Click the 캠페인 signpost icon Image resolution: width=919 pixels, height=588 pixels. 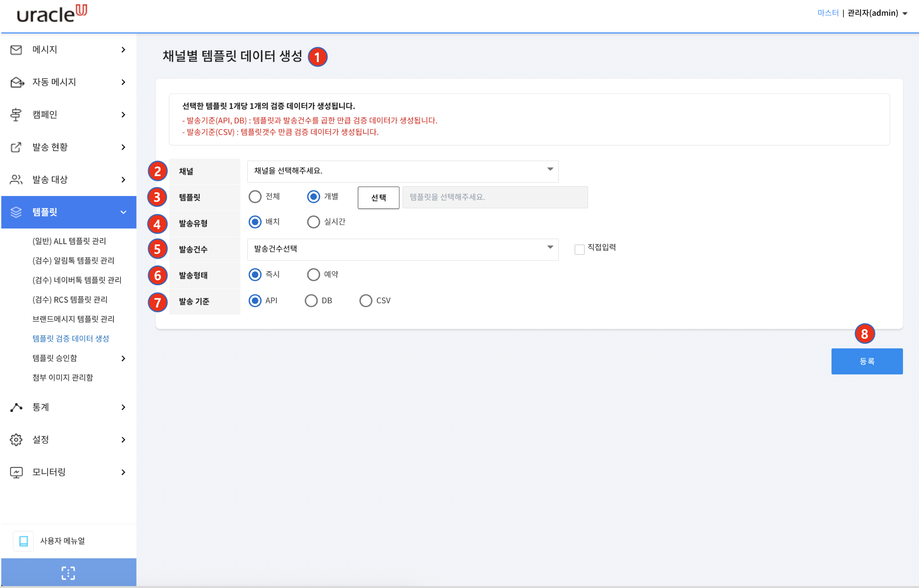click(16, 114)
